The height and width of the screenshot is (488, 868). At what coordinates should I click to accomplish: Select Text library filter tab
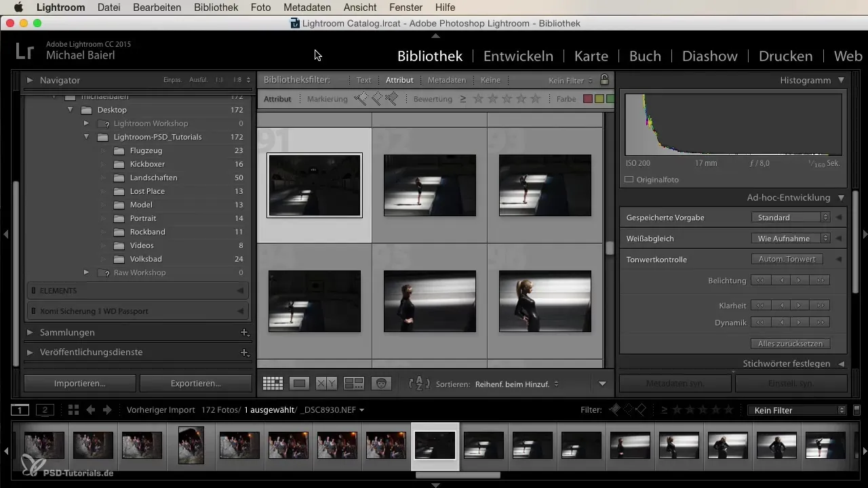(363, 80)
